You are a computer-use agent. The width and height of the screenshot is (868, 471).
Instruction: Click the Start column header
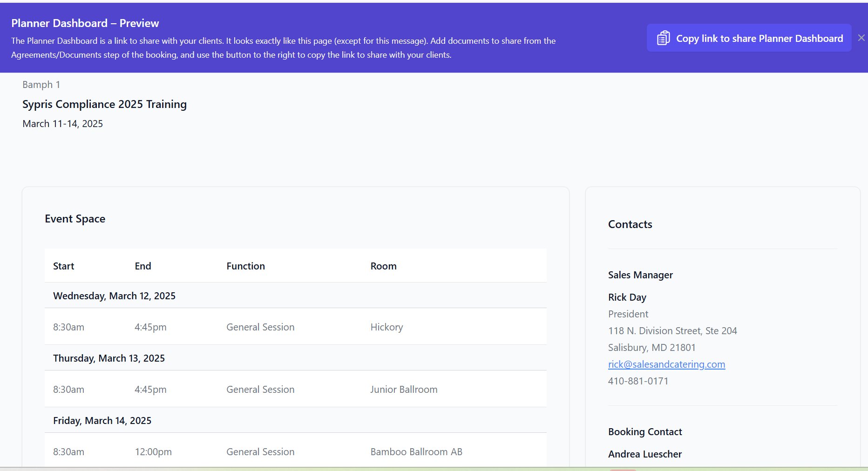click(x=64, y=266)
